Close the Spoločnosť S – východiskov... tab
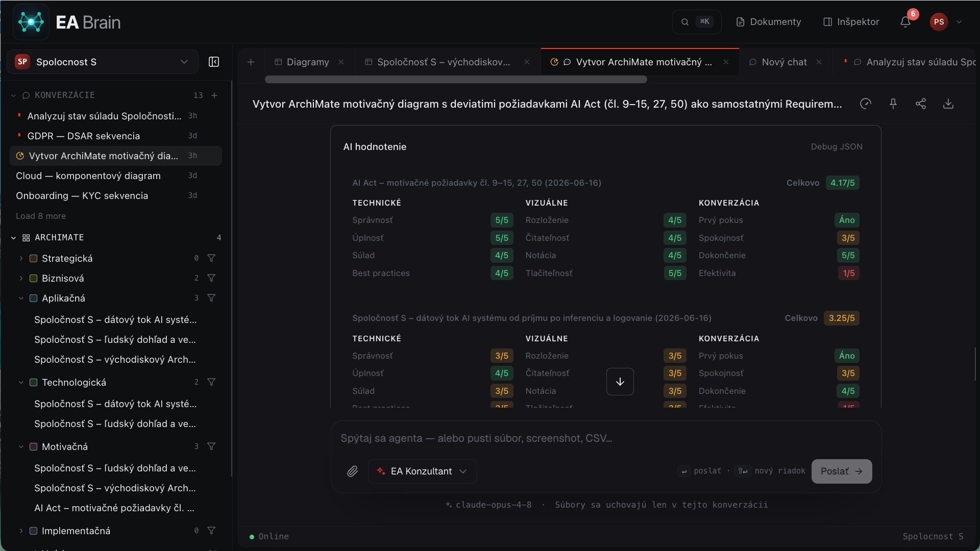Viewport: 980px width, 551px height. click(527, 62)
